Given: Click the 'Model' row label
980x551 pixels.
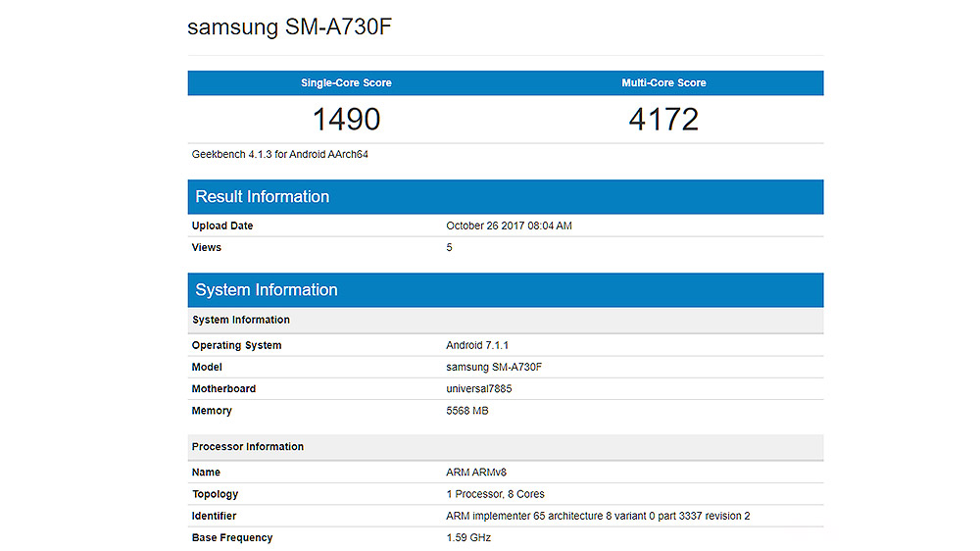Looking at the screenshot, I should (207, 367).
